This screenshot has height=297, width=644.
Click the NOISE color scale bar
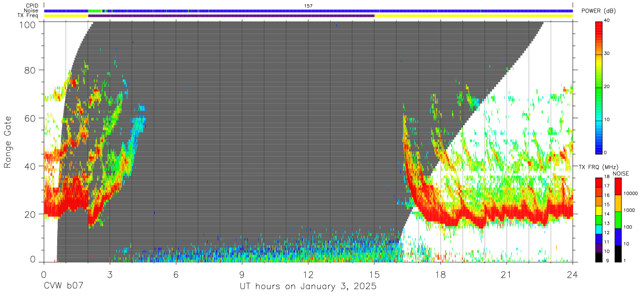tap(618, 219)
